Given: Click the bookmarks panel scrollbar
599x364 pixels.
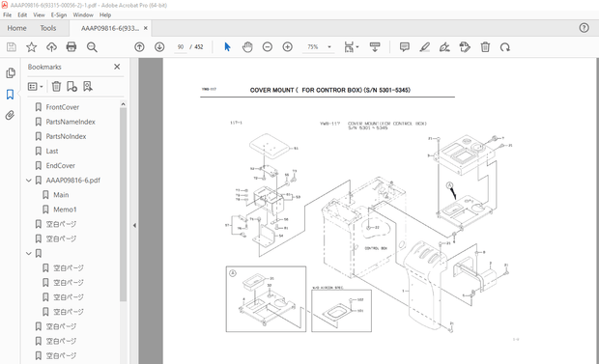Looking at the screenshot, I should tap(123, 205).
